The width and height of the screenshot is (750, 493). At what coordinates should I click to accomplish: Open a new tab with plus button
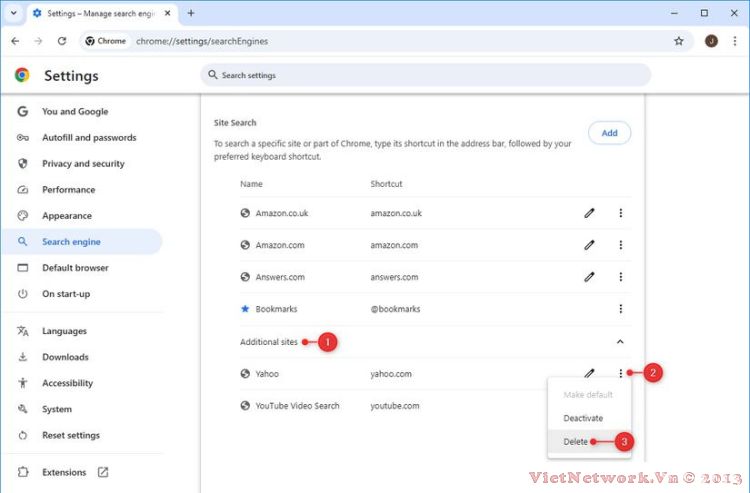pyautogui.click(x=191, y=13)
